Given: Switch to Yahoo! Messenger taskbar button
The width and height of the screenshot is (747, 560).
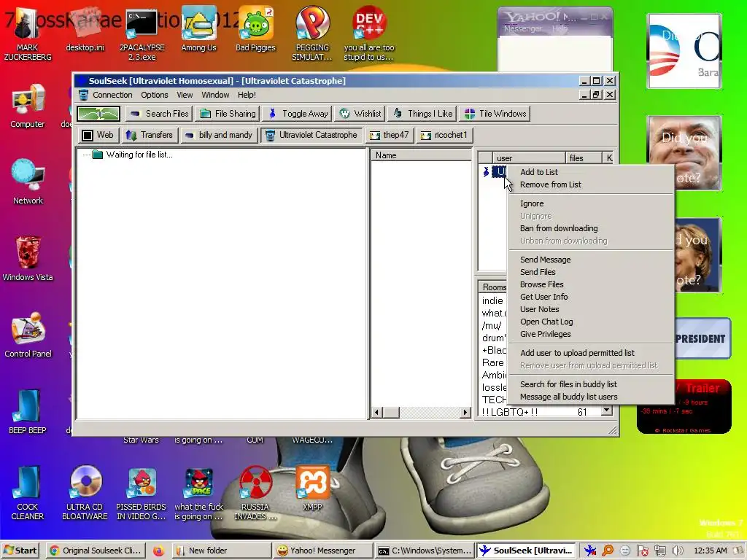Looking at the screenshot, I should click(322, 551).
